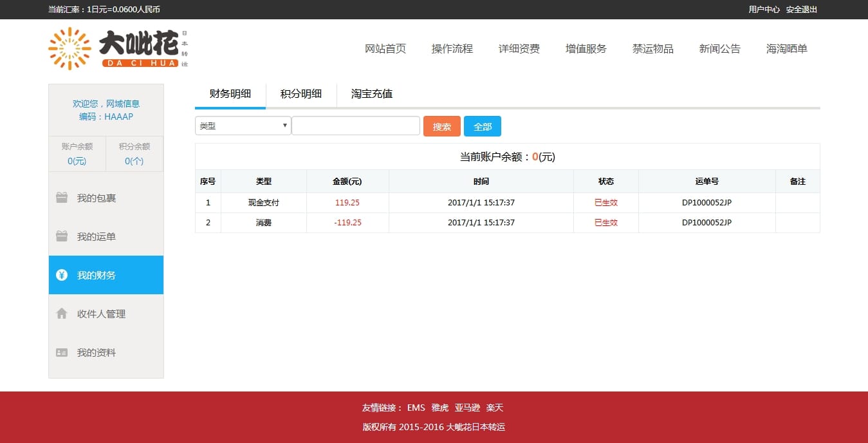Click the package icon beside 我的包裹
Viewport: 868px width, 443px height.
[62, 198]
